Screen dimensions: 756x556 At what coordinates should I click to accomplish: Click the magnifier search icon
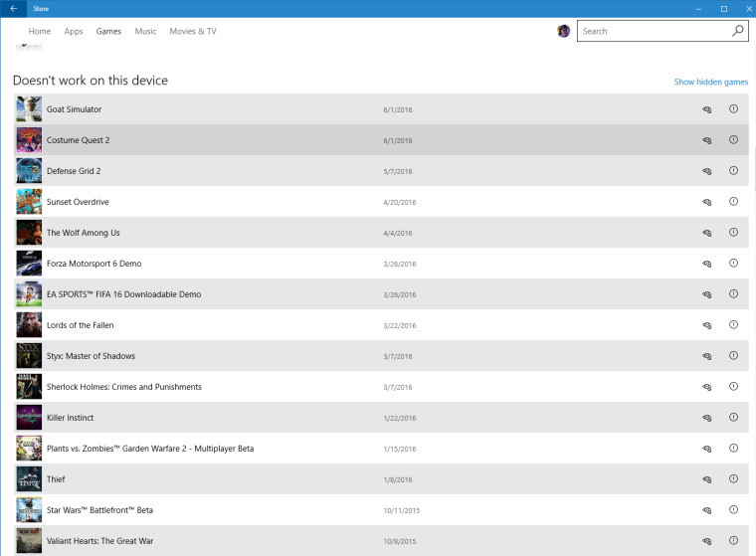click(737, 31)
